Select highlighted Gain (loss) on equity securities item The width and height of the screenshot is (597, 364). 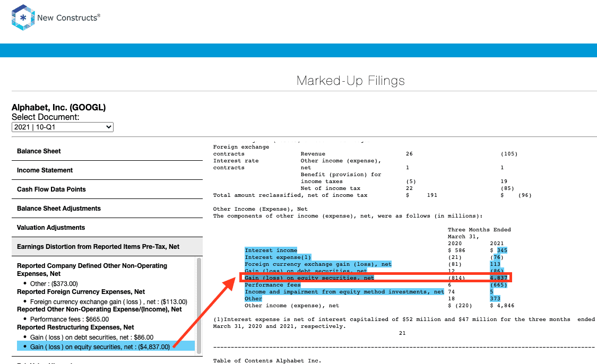tap(106, 346)
